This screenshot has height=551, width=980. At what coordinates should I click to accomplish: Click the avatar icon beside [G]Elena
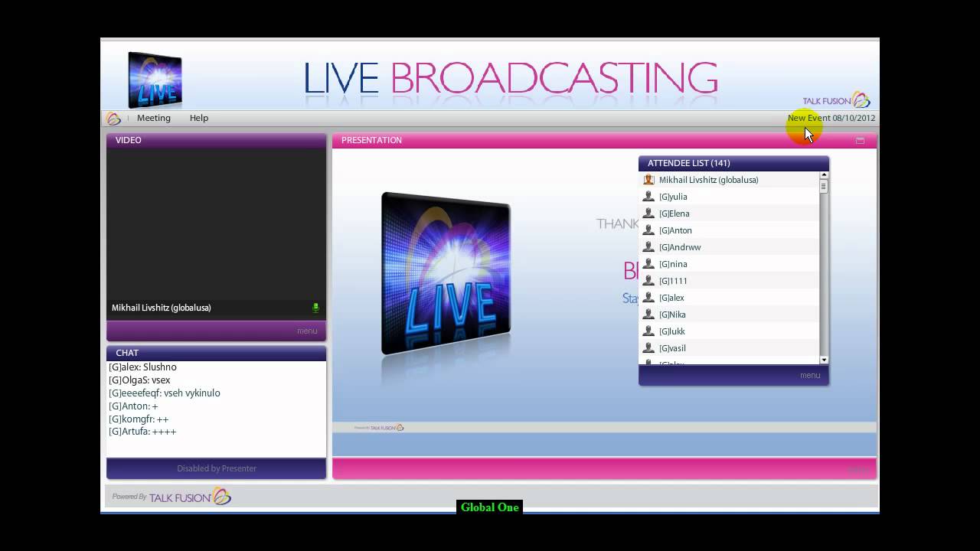point(648,214)
